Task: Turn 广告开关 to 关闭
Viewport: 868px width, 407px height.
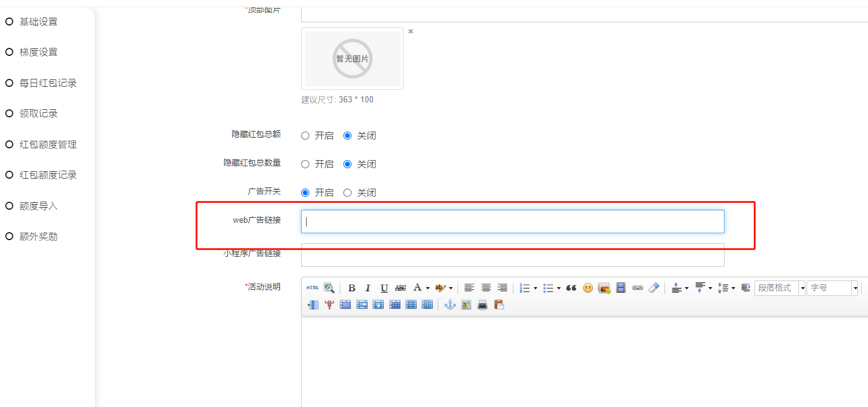Action: point(348,193)
